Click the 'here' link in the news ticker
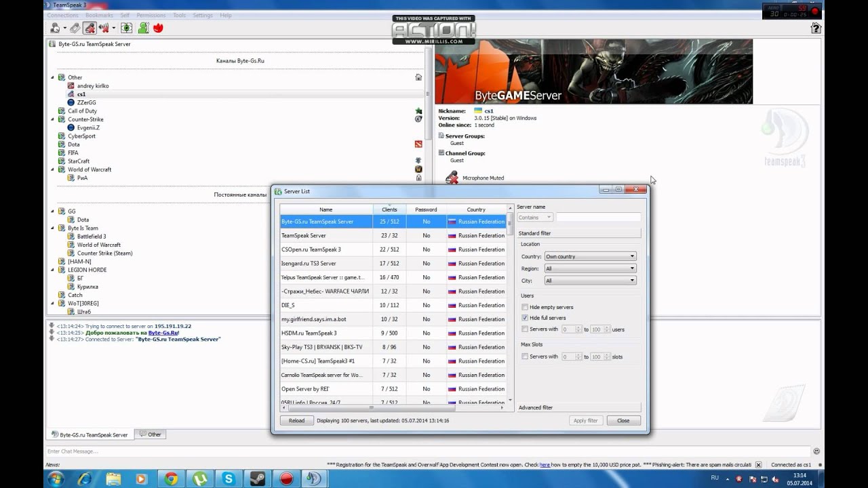Viewport: 868px width, 488px height. click(545, 465)
